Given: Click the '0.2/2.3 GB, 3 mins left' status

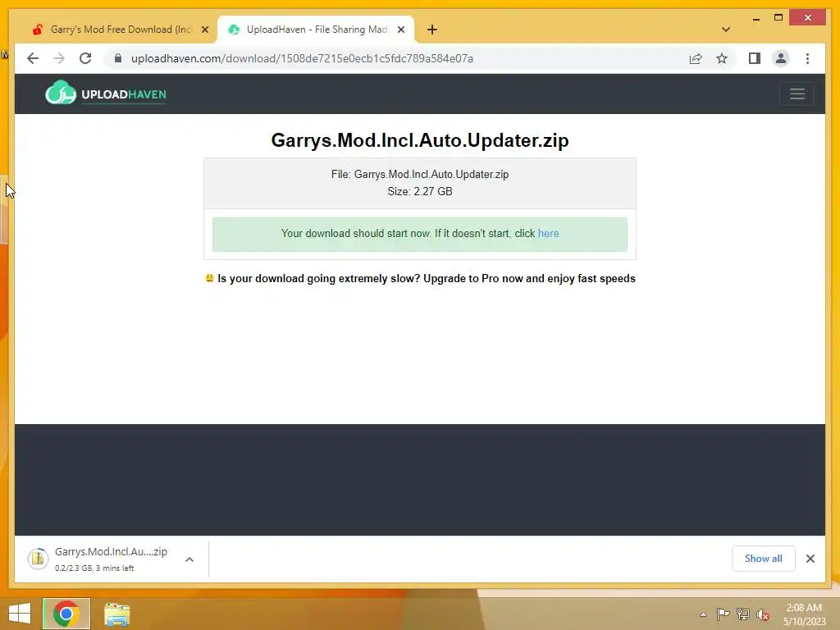Looking at the screenshot, I should 94,568.
